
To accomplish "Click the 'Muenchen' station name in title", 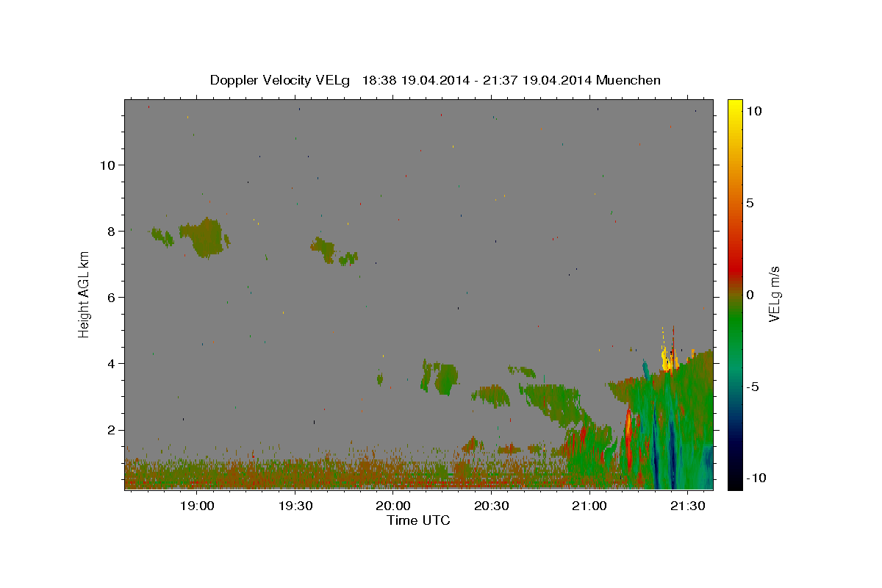I will point(628,80).
